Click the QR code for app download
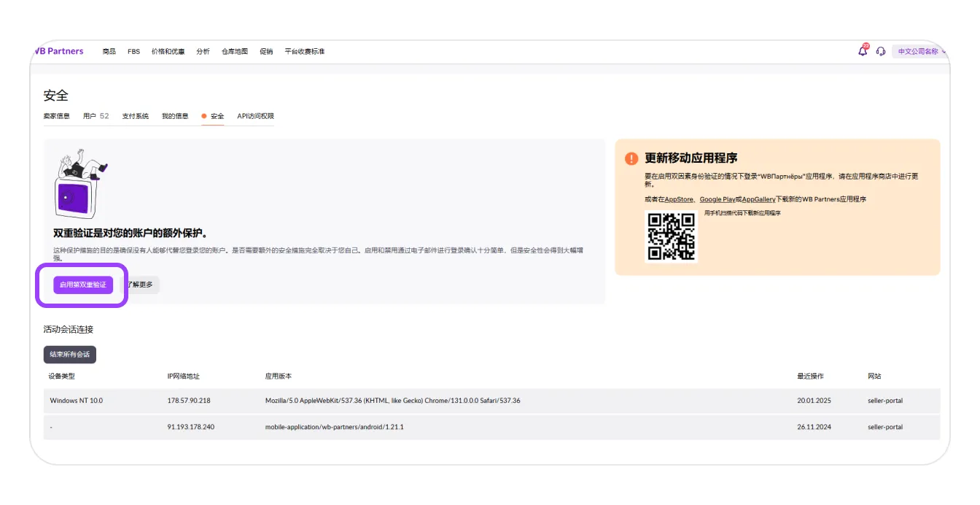The image size is (980, 505). [x=671, y=236]
